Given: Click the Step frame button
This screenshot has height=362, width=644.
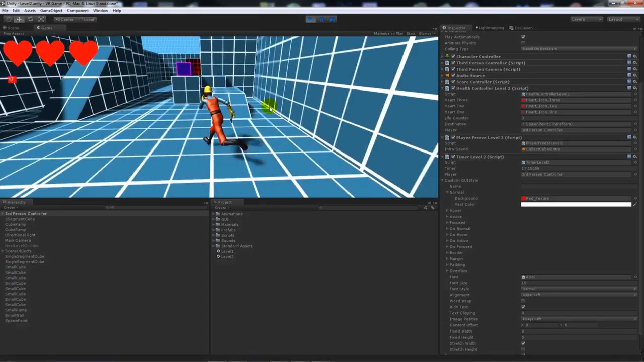Looking at the screenshot, I should click(x=332, y=19).
